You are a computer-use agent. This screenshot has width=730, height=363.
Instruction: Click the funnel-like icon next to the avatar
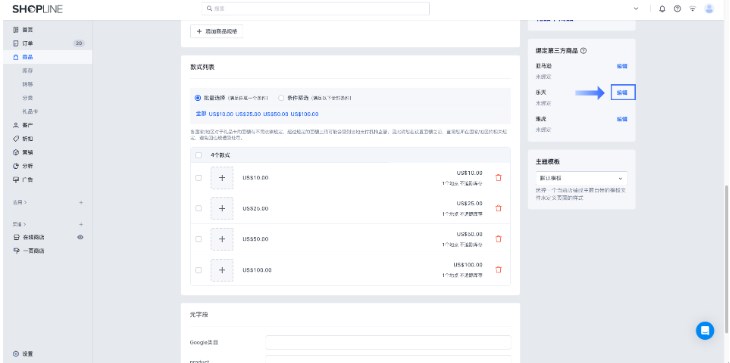pyautogui.click(x=693, y=9)
